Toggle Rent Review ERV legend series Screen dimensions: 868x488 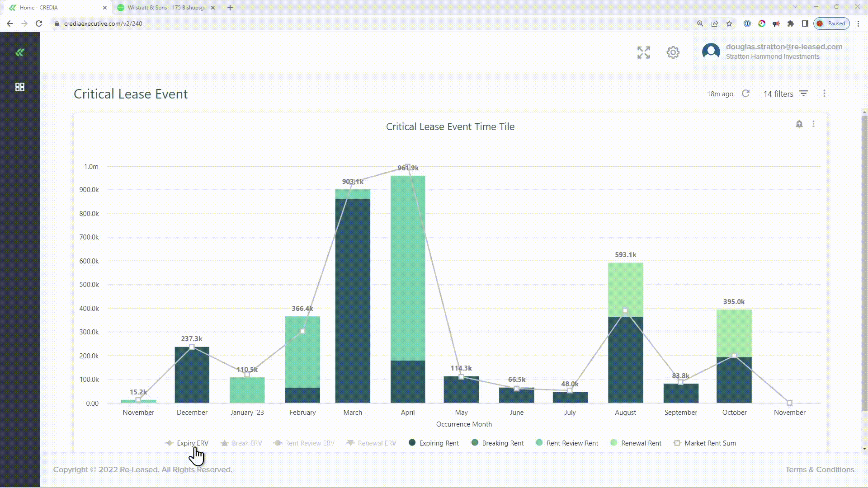coord(304,443)
